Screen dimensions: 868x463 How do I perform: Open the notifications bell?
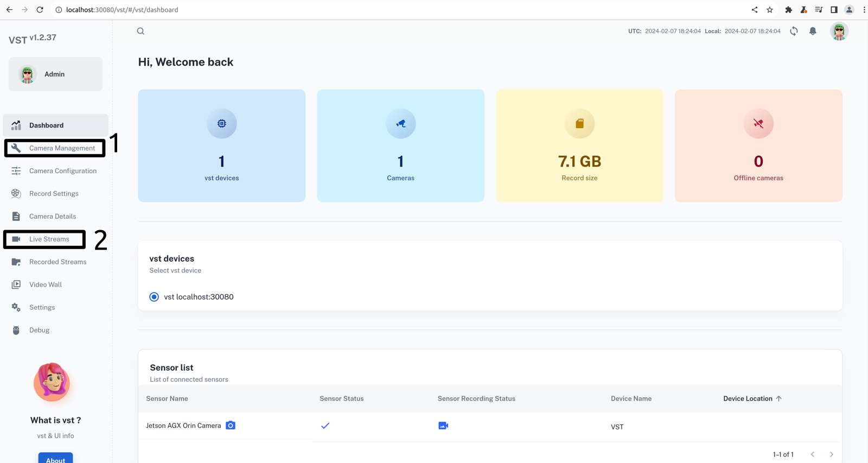813,31
